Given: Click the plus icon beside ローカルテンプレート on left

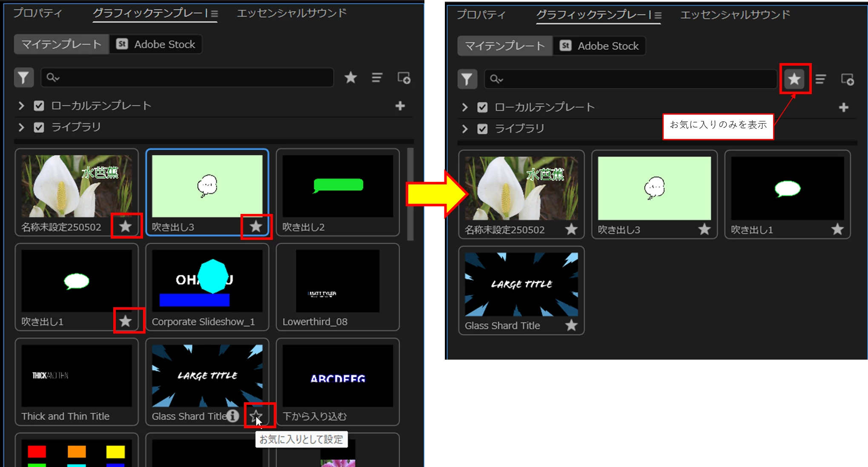Looking at the screenshot, I should tap(400, 106).
